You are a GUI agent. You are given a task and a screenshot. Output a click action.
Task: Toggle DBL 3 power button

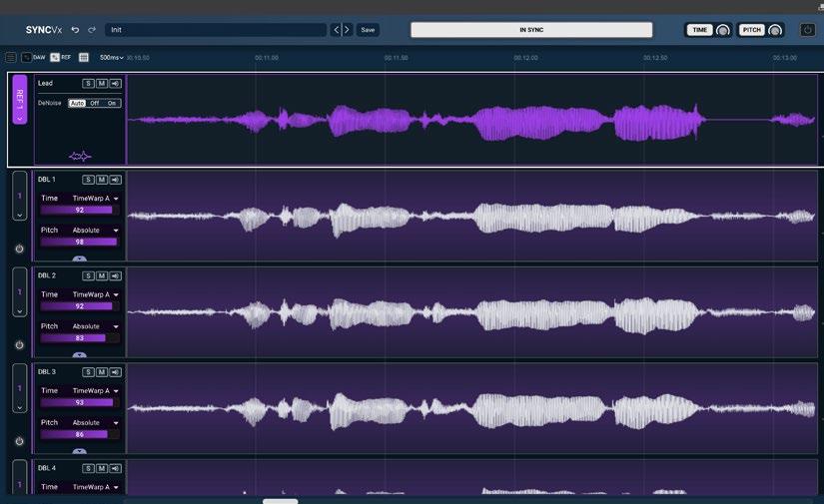[19, 441]
